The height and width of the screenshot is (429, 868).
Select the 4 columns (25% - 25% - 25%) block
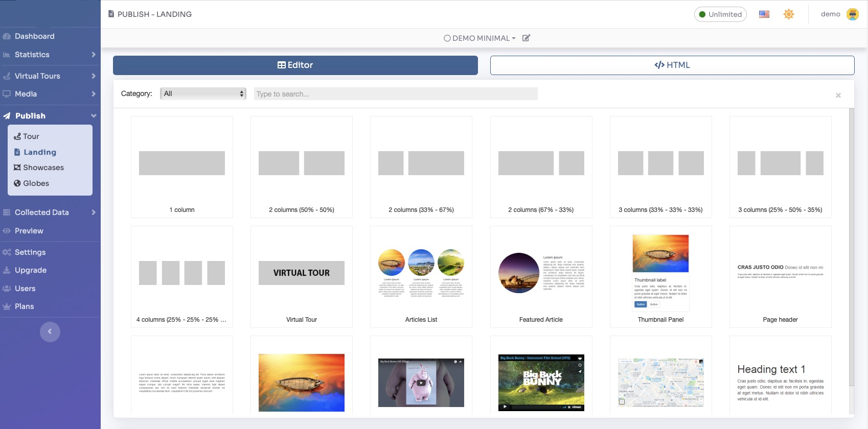click(182, 277)
